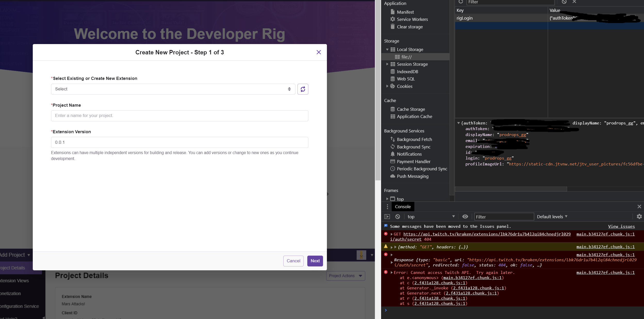Select the Console tab
644x319 pixels.
(x=403, y=207)
